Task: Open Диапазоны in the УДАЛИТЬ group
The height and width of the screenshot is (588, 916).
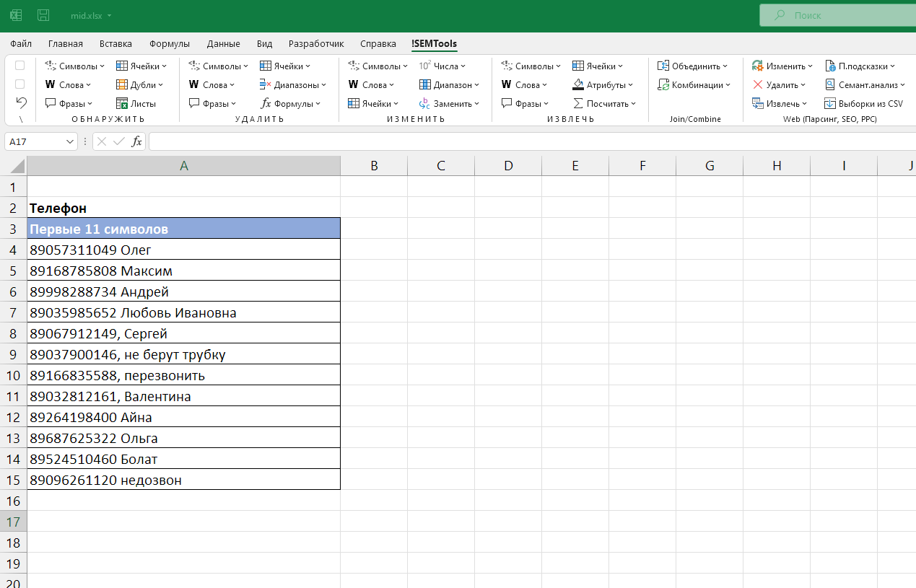Action: [x=293, y=84]
